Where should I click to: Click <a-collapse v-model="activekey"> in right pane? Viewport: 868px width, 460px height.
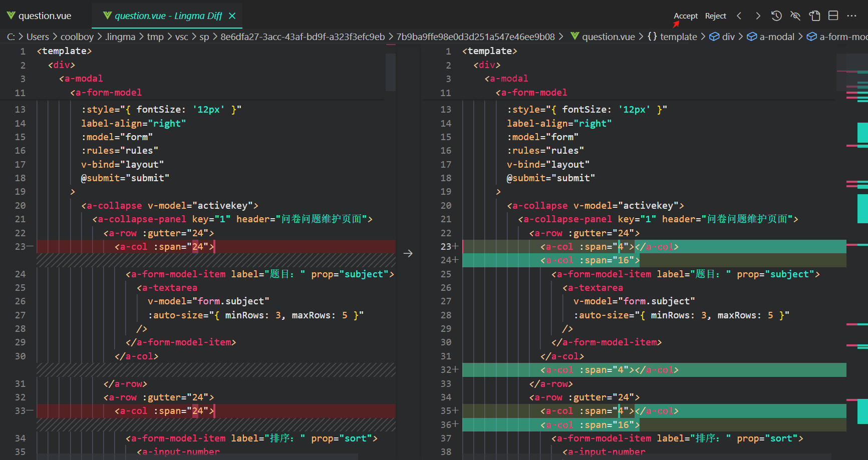coord(596,206)
